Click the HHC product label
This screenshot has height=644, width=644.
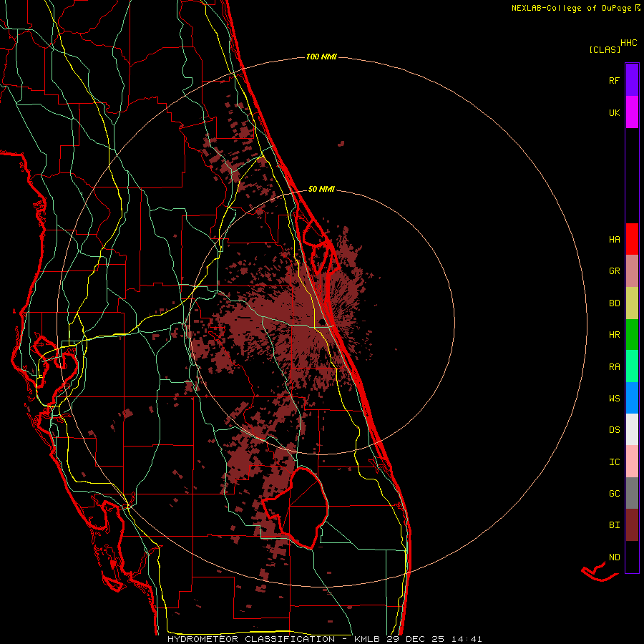point(629,43)
